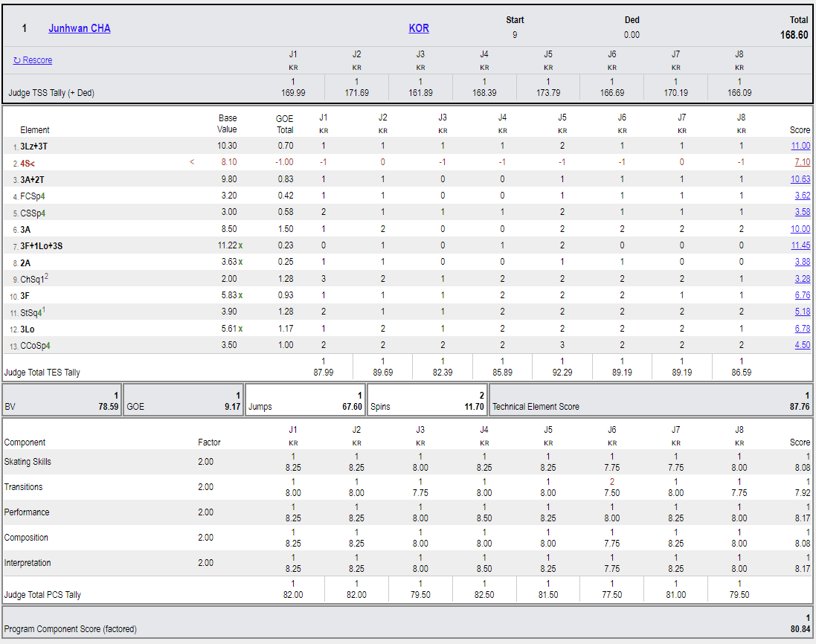Viewport: 816px width, 644px height.
Task: Select the Program Component Score total
Action: 408,622
